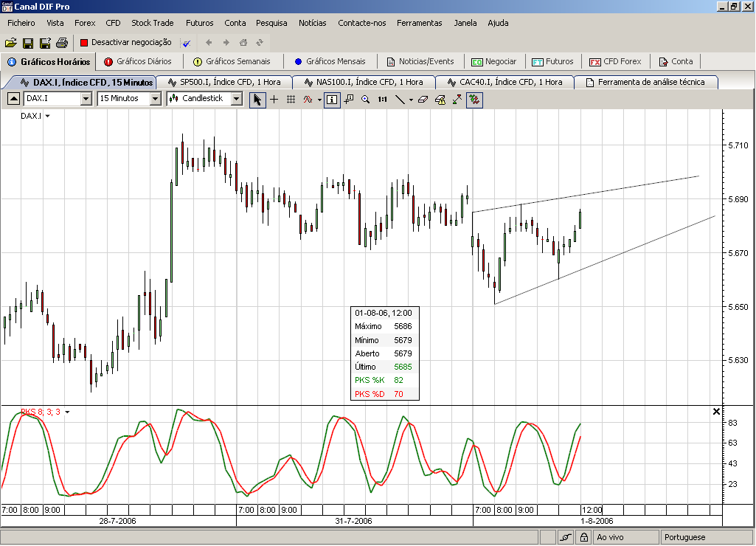Open Ferramenta de análise técnica tab
This screenshot has width=756, height=546.
tap(646, 83)
